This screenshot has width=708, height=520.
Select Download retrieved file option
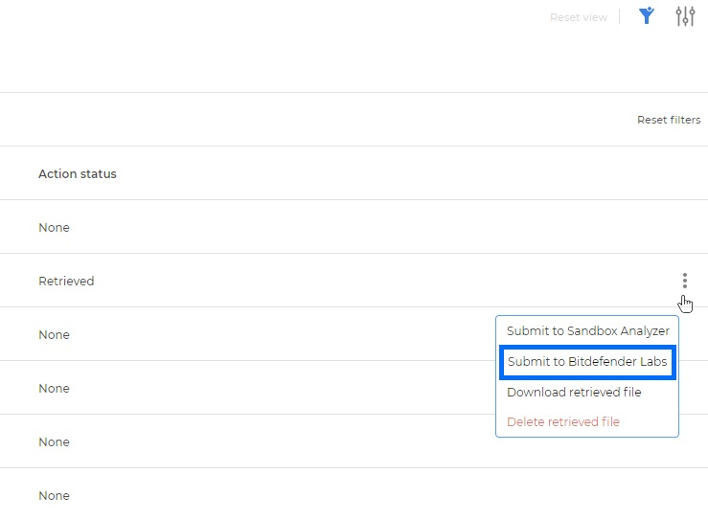point(573,392)
